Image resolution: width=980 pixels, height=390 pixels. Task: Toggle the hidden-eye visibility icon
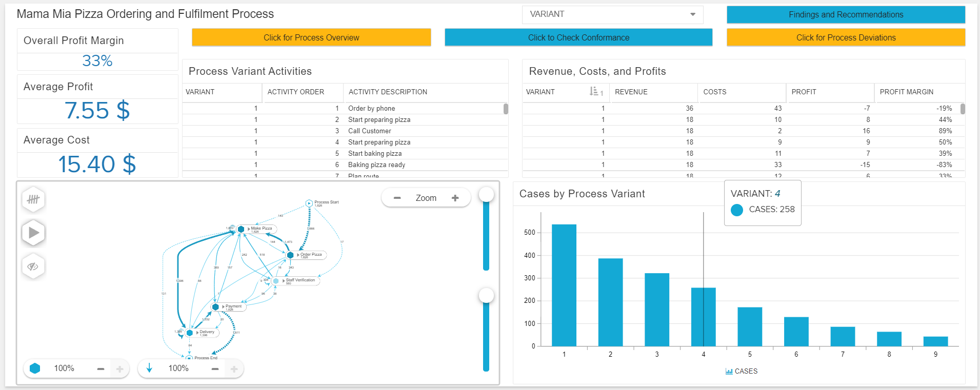click(x=33, y=266)
